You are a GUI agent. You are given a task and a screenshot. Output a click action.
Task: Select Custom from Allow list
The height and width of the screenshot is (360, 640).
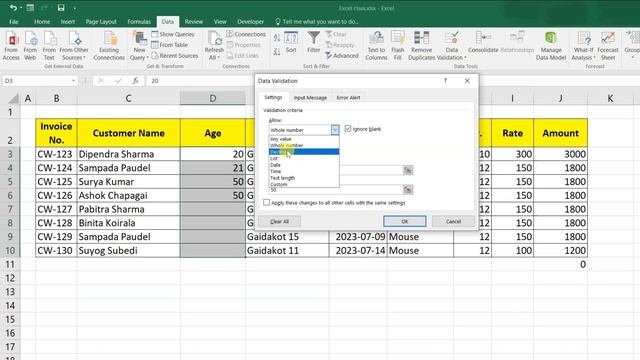pyautogui.click(x=304, y=184)
